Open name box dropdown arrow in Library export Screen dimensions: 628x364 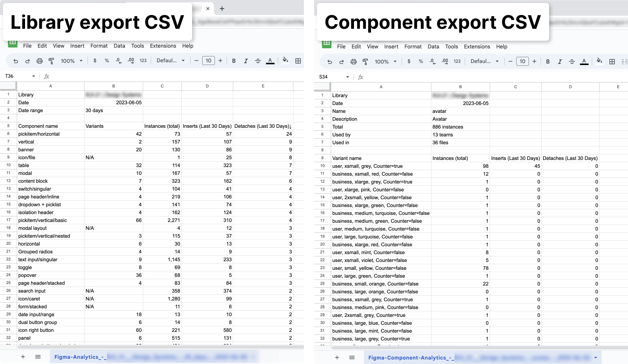34,76
